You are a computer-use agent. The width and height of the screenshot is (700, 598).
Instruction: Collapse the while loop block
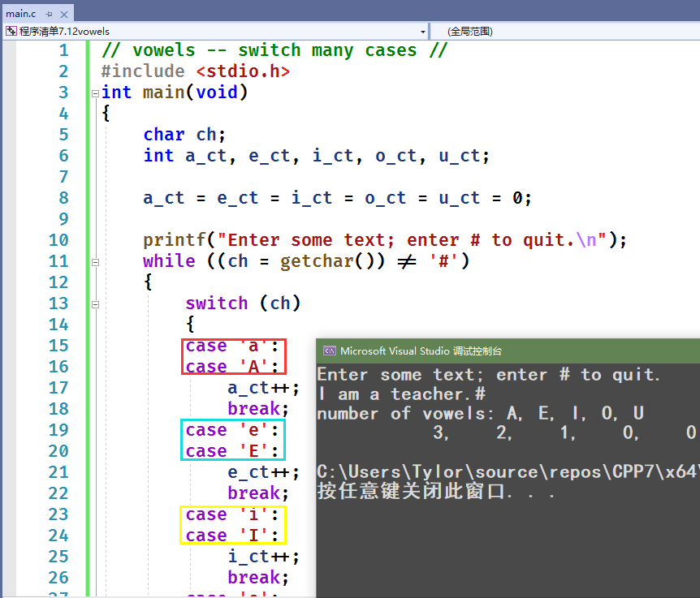coord(95,262)
